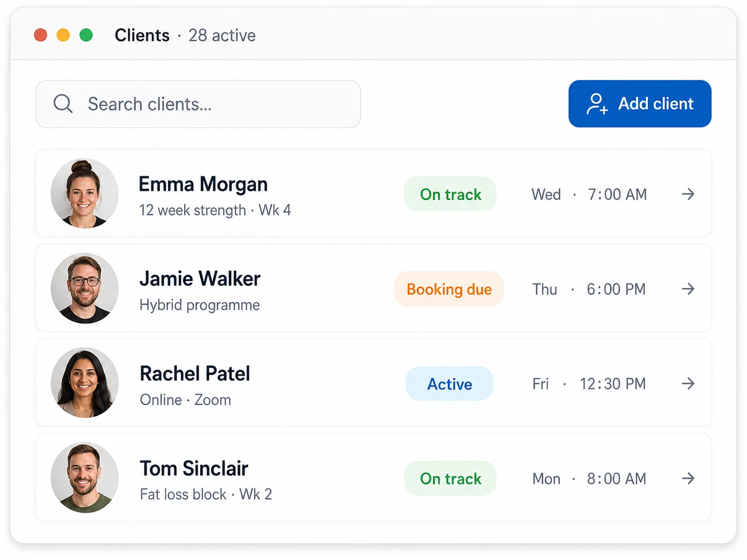Image resolution: width=747 pixels, height=560 pixels.
Task: Click the Fri · 12:30 PM session time
Action: click(x=589, y=384)
